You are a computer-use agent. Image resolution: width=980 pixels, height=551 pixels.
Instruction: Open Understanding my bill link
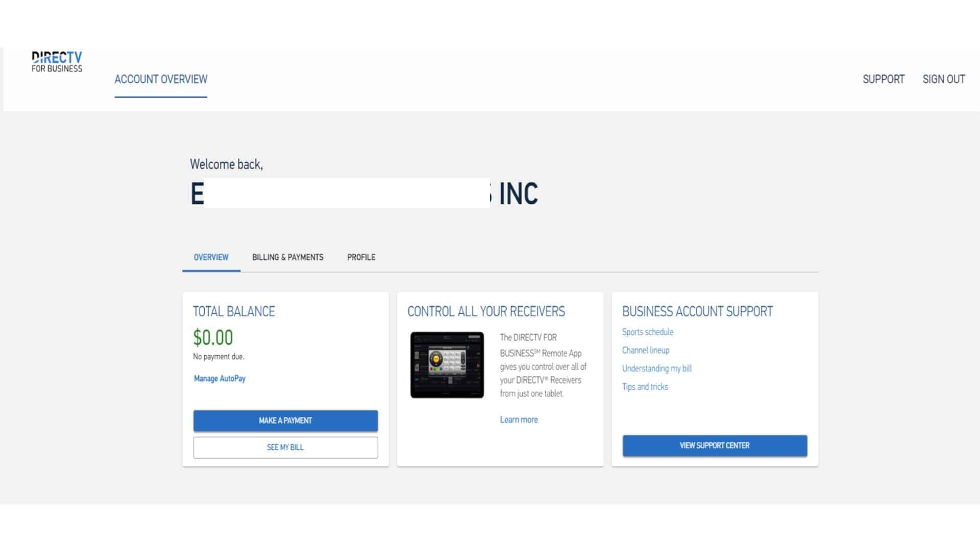tap(656, 368)
